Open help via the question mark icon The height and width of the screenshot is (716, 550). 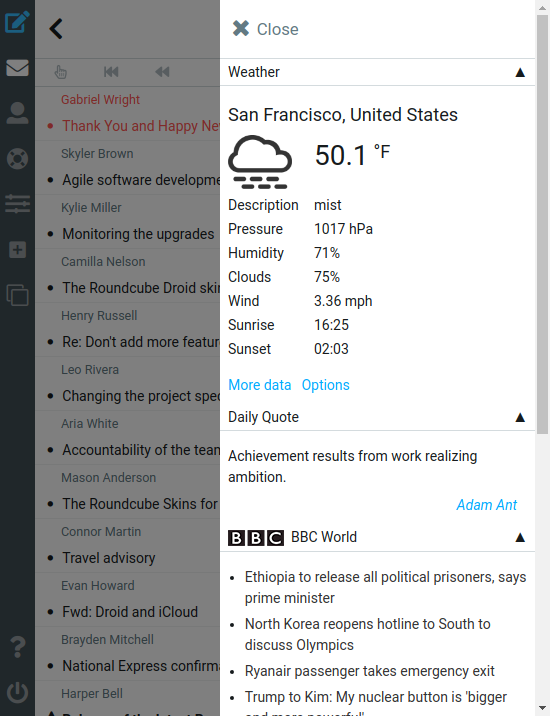tap(17, 647)
